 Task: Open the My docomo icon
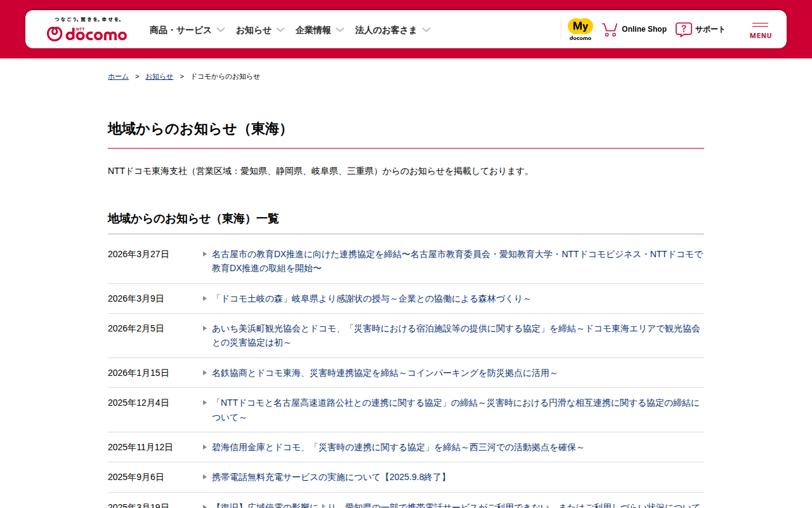(x=580, y=29)
